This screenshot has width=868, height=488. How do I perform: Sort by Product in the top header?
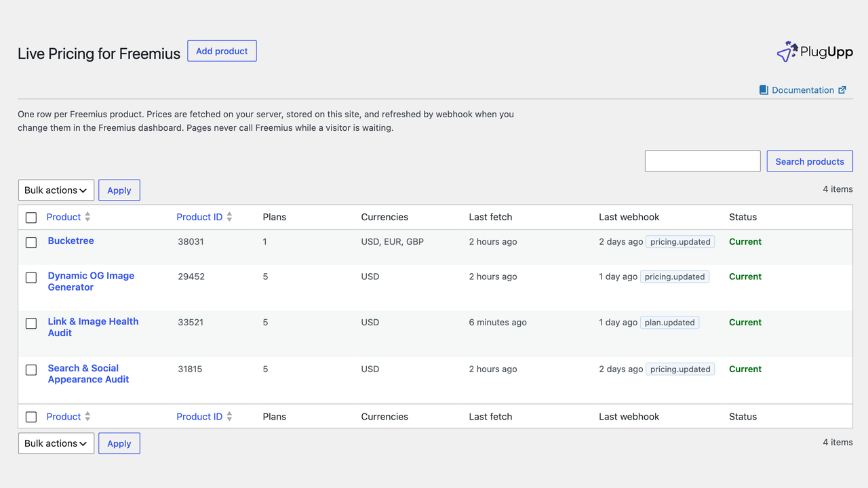coord(64,217)
